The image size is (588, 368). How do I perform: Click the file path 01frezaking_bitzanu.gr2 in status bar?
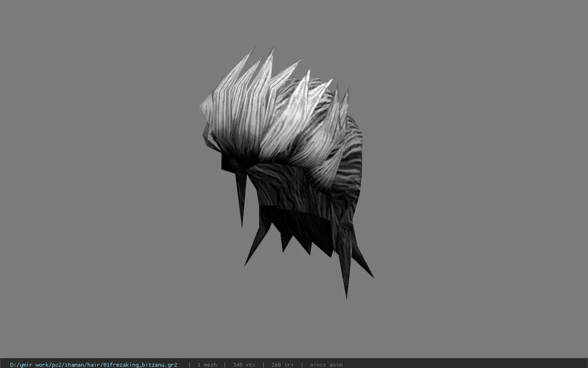(x=94, y=365)
